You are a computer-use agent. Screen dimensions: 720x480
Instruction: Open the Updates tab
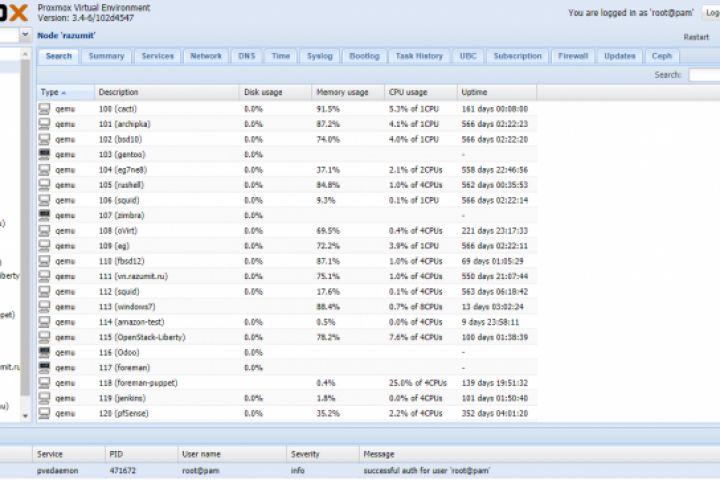pos(619,56)
